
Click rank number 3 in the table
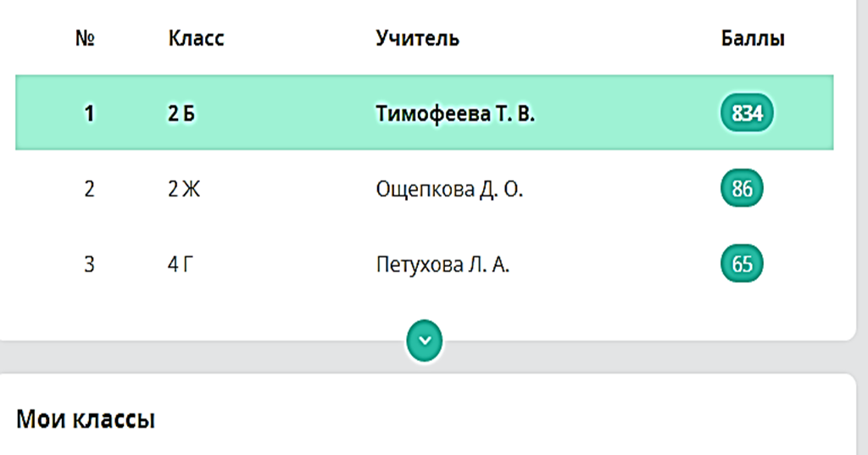point(89,264)
